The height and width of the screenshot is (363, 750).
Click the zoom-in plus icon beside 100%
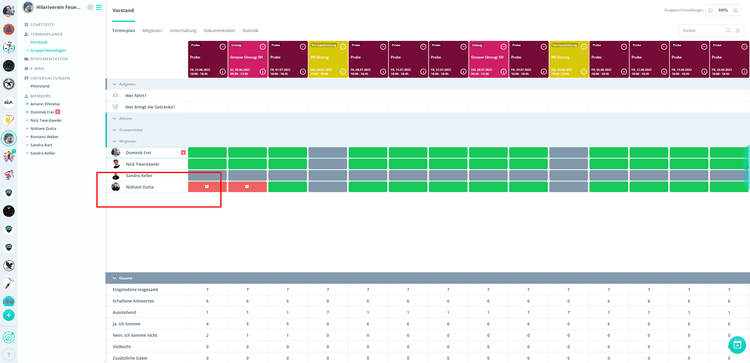click(x=736, y=10)
